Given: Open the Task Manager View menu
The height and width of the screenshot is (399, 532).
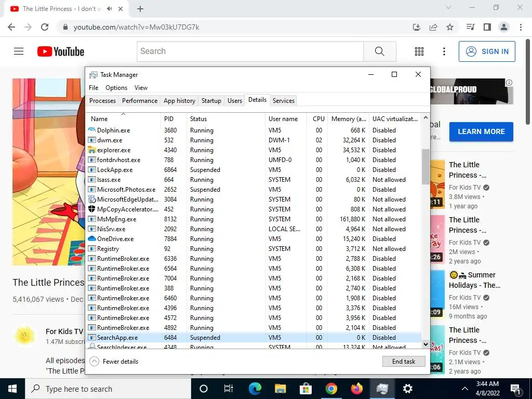Looking at the screenshot, I should [141, 87].
